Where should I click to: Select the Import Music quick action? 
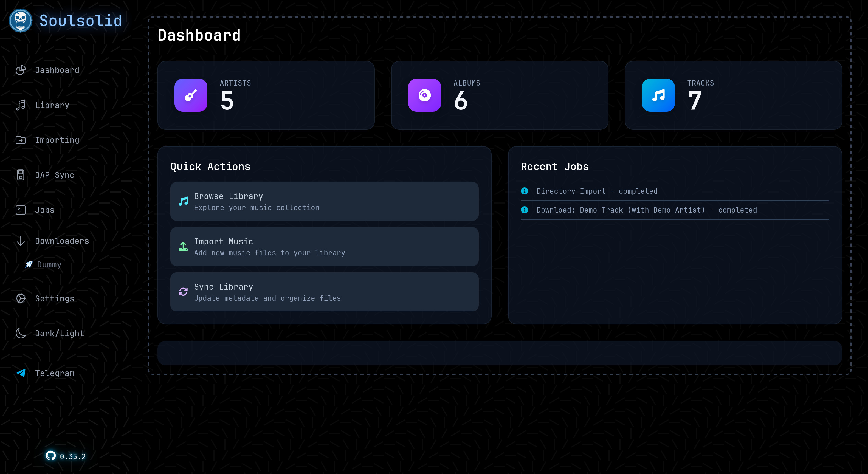pos(324,246)
